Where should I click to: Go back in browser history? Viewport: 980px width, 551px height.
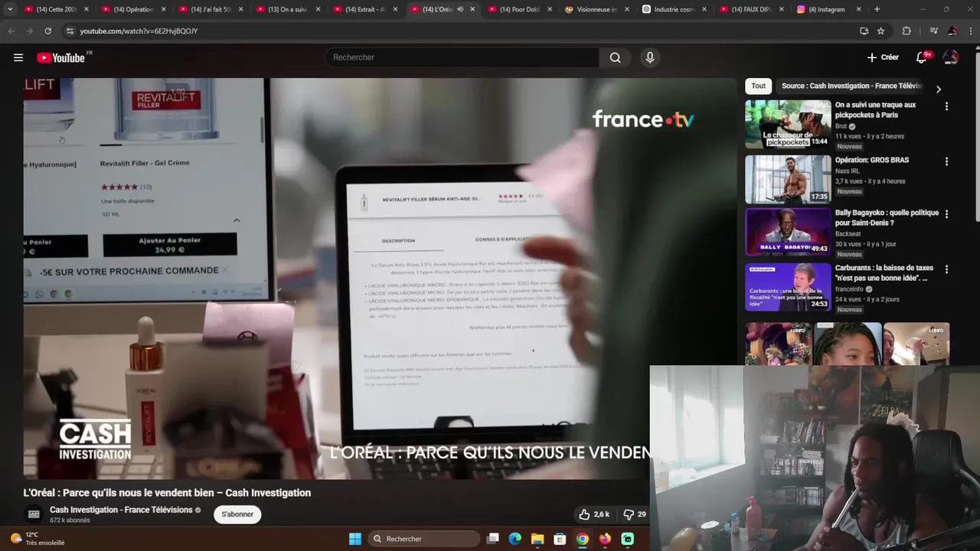tap(11, 31)
